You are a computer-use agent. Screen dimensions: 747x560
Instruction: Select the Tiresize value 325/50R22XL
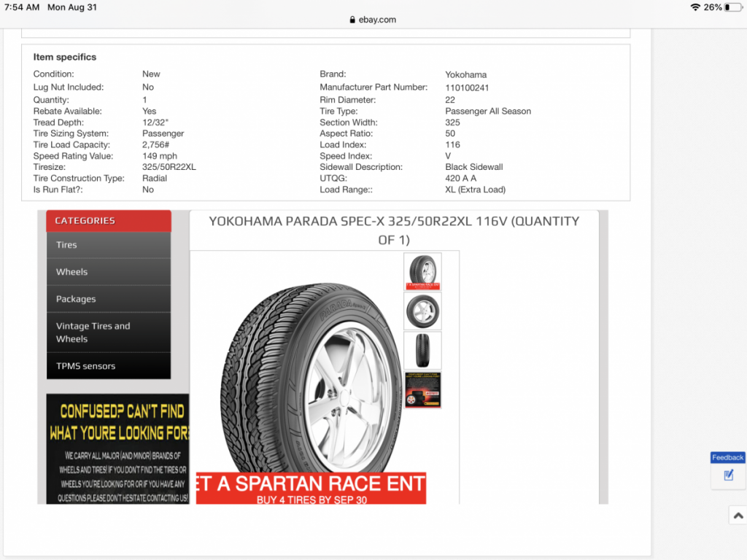point(169,167)
